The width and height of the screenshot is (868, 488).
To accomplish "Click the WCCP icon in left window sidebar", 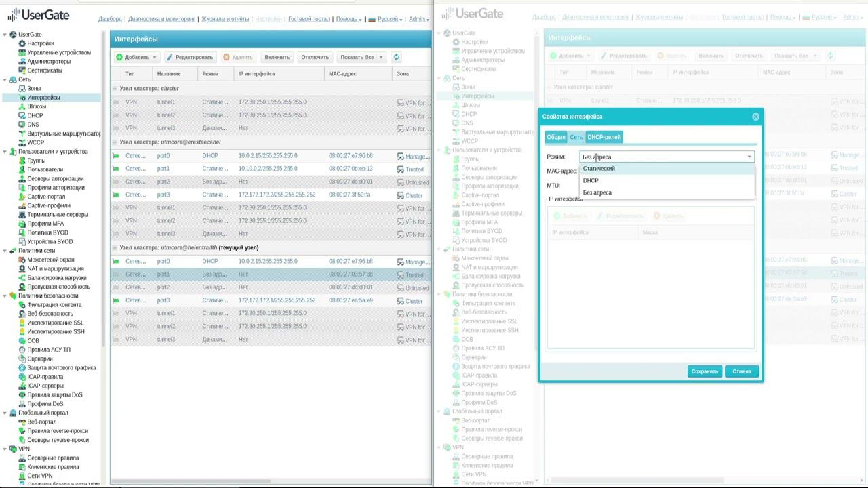I will [x=22, y=143].
